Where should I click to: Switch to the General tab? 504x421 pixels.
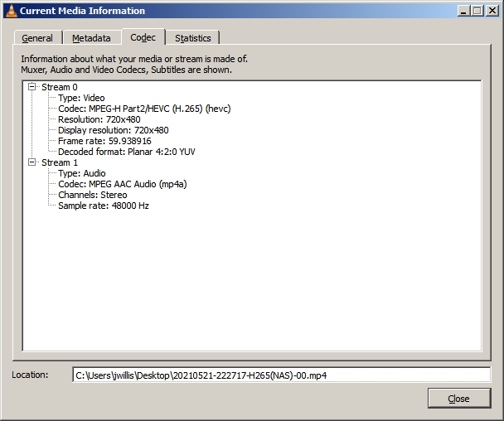37,38
